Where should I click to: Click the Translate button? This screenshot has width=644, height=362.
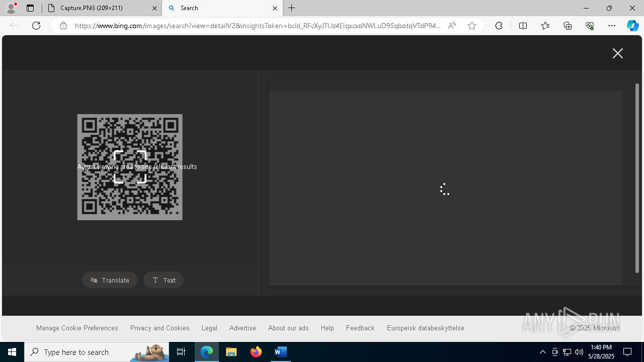[110, 280]
